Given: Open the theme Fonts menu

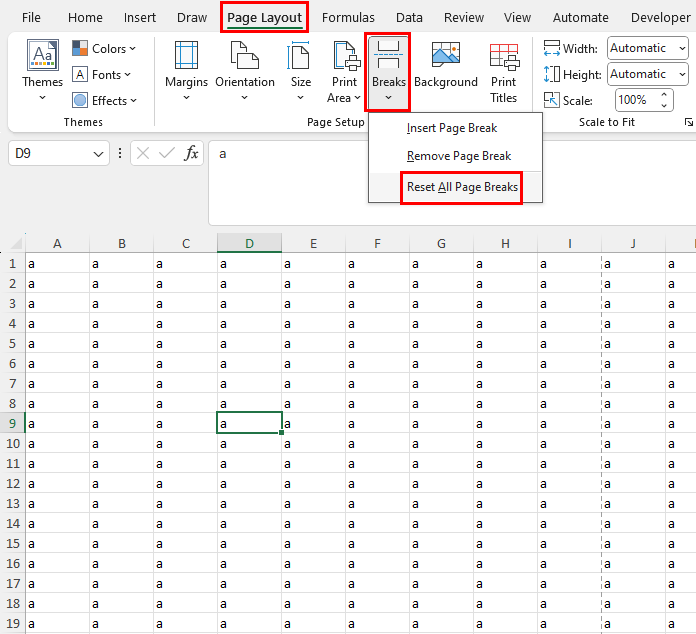Looking at the screenshot, I should (102, 75).
